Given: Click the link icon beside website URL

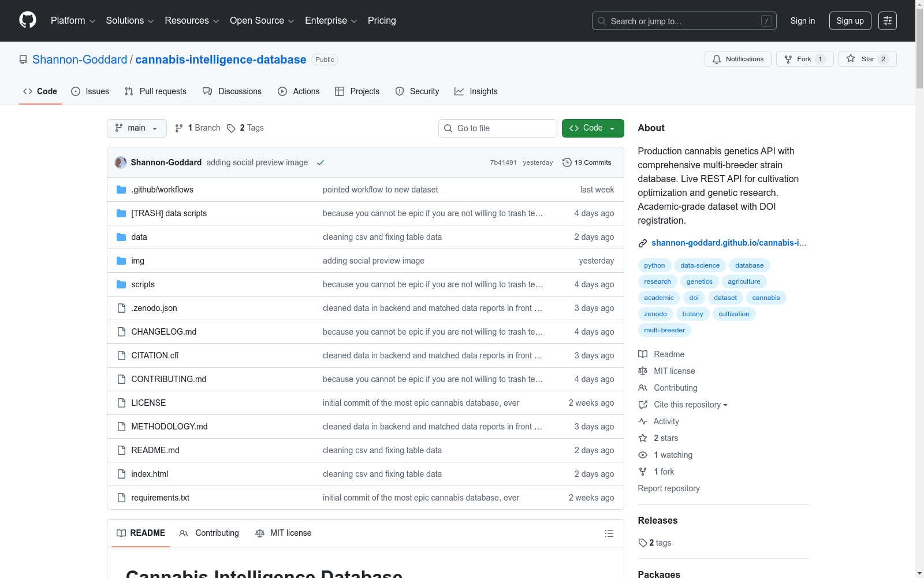Looking at the screenshot, I should 643,243.
